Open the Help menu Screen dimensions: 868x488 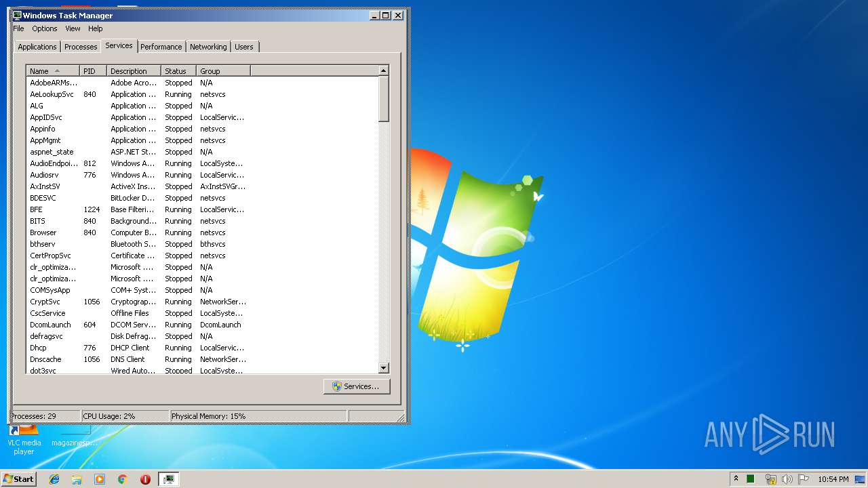coord(96,28)
